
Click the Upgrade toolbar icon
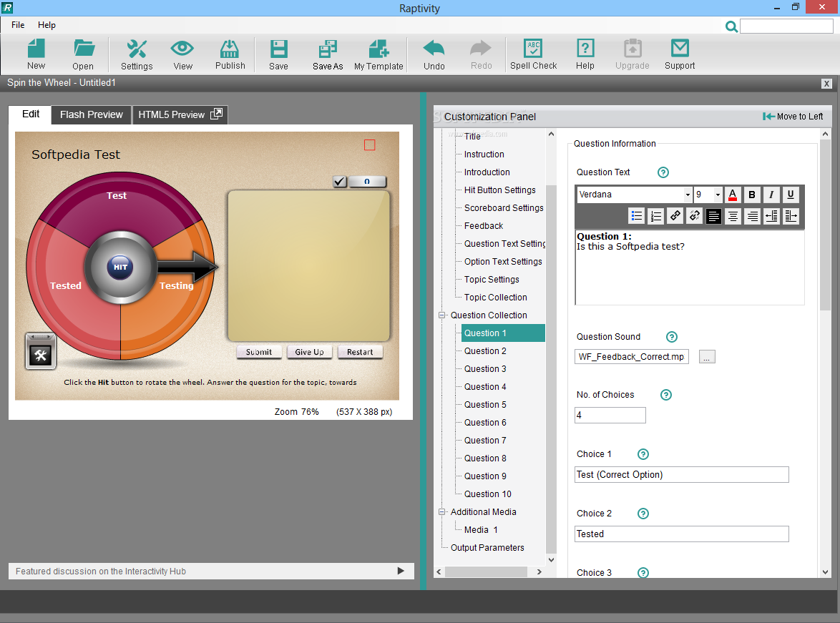tap(632, 54)
